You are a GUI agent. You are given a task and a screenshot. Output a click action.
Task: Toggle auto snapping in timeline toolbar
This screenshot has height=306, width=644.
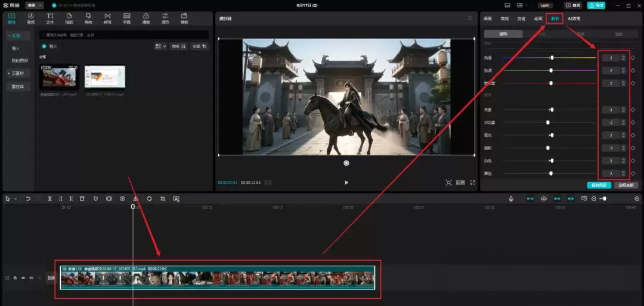coord(544,198)
